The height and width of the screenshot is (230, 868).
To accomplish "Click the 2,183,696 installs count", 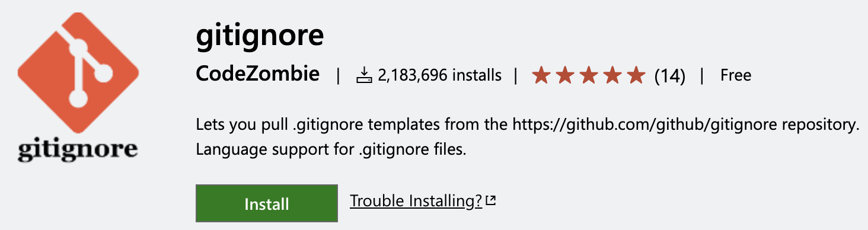I will tap(439, 76).
